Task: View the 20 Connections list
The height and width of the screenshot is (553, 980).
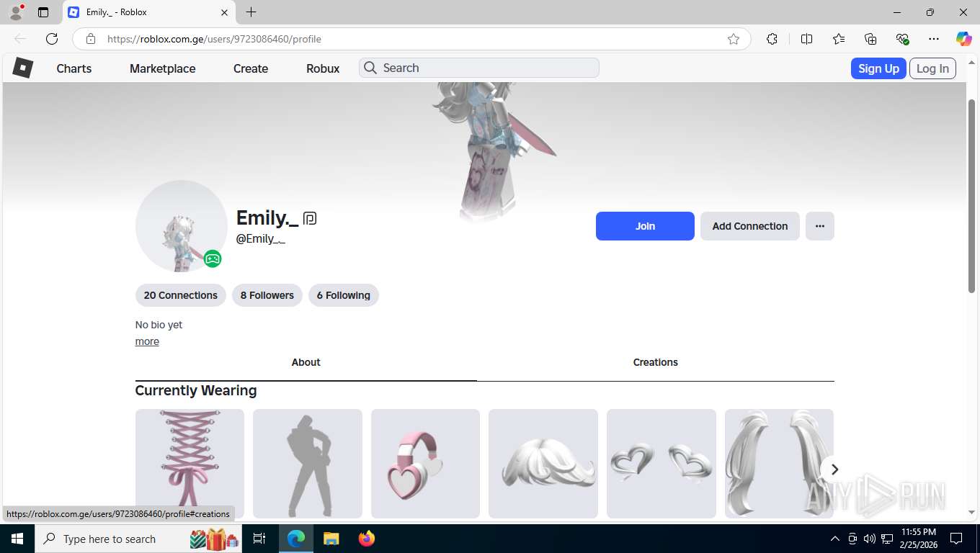Action: [181, 295]
